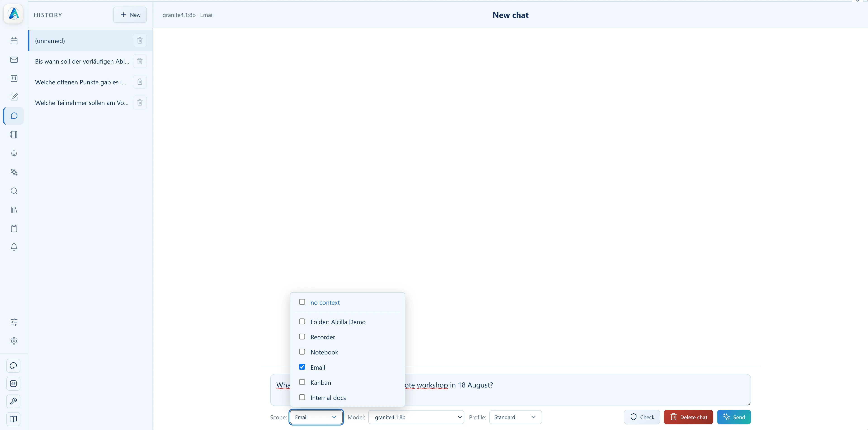
Task: Open the Email envelope sidebar icon
Action: tap(14, 59)
